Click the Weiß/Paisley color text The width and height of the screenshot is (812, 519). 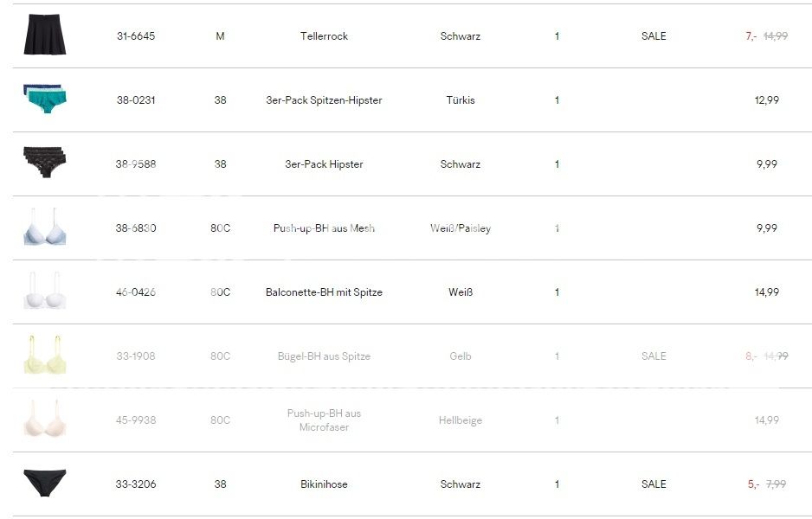pyautogui.click(x=460, y=228)
